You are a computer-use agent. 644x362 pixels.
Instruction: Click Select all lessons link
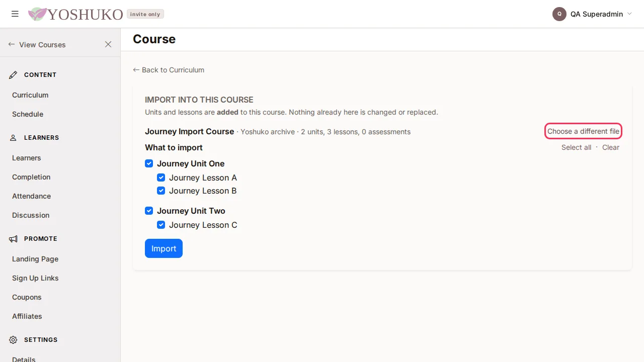576,147
